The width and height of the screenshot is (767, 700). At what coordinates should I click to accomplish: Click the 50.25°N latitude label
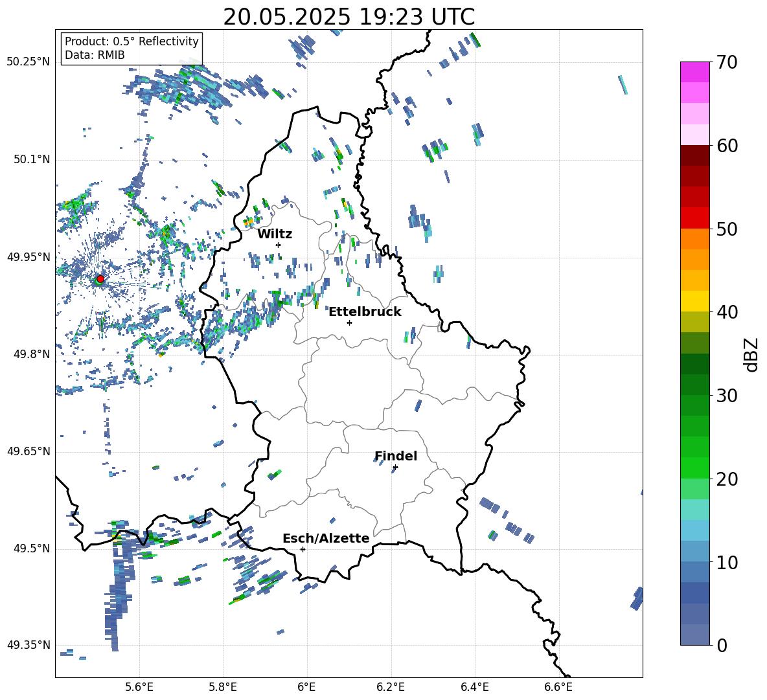click(x=29, y=62)
